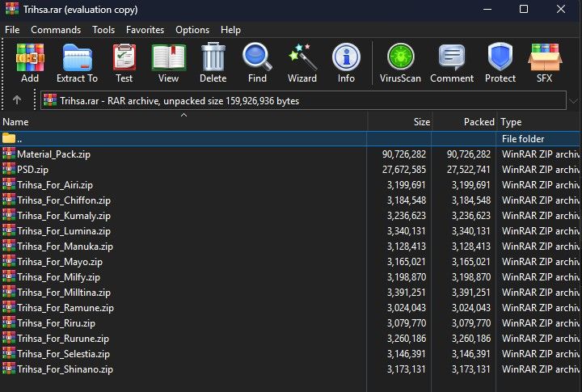Click icon beside Trihsa_For_Manuka.zip
Screen dimensions: 582x392
coord(9,247)
